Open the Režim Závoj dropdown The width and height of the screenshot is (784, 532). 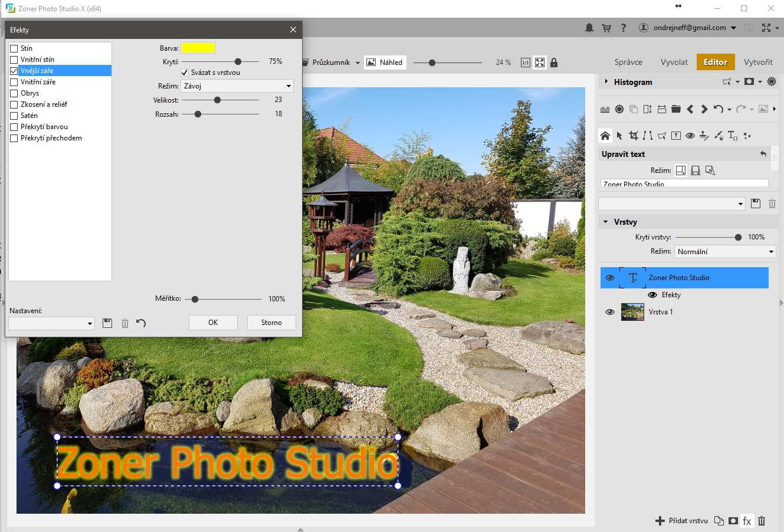[x=237, y=86]
